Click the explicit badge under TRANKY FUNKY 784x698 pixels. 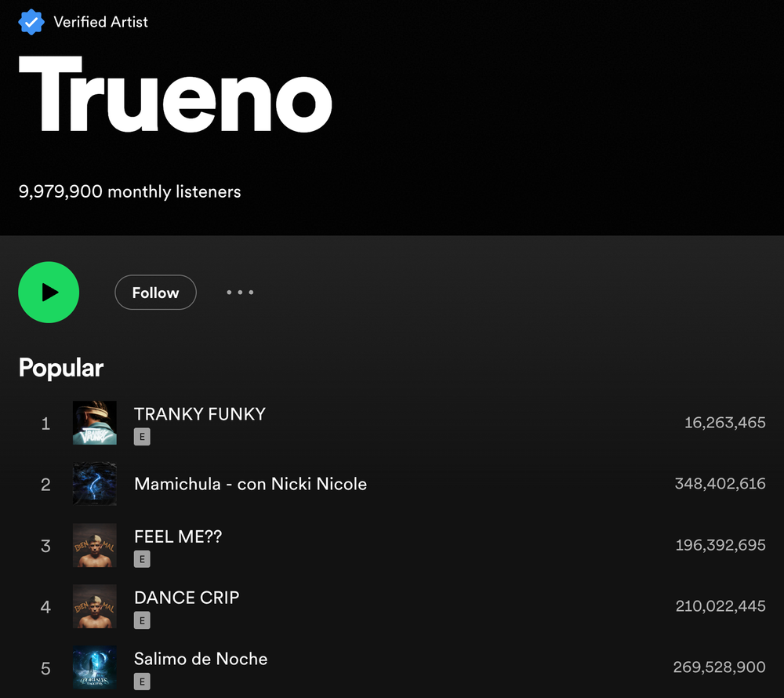[142, 437]
